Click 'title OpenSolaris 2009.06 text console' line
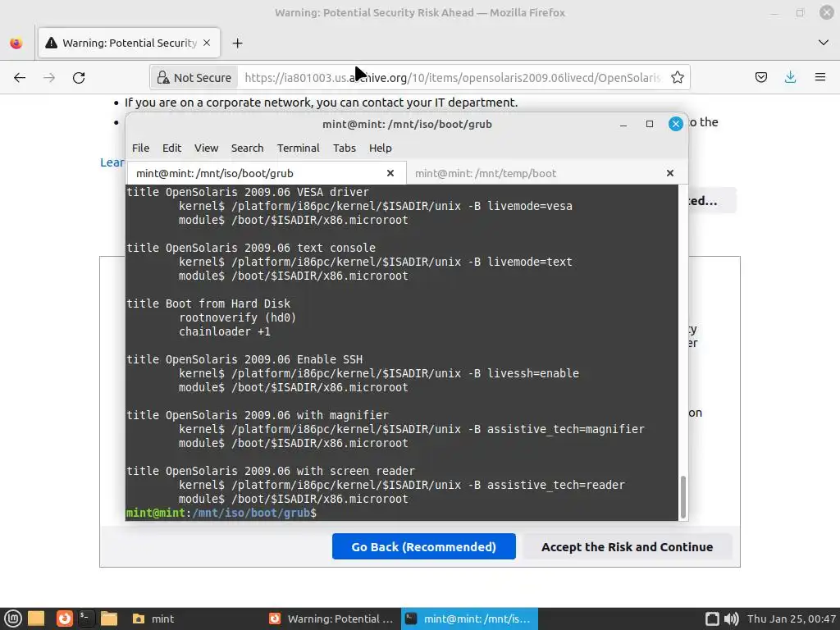This screenshot has height=630, width=840. (x=251, y=248)
